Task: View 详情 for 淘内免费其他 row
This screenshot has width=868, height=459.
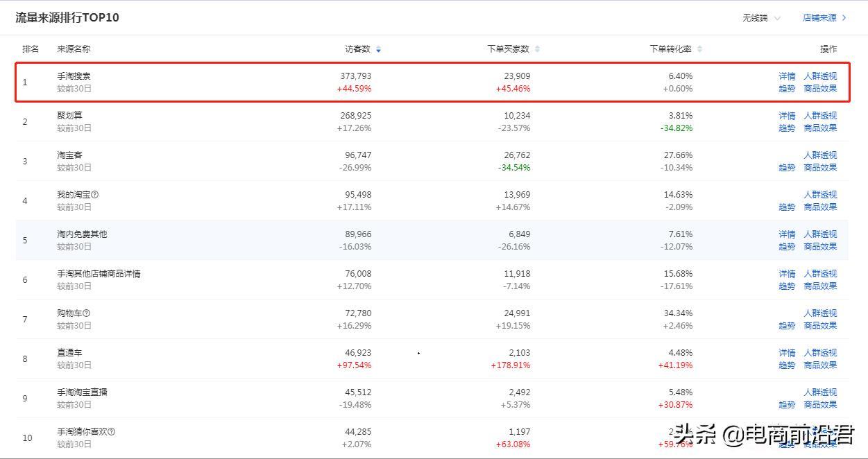Action: point(787,234)
